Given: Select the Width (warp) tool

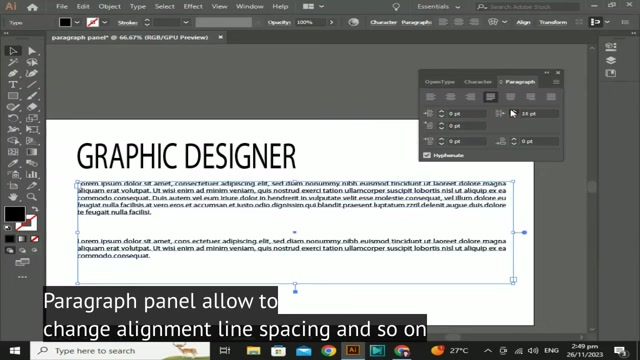Looking at the screenshot, I should 13,129.
